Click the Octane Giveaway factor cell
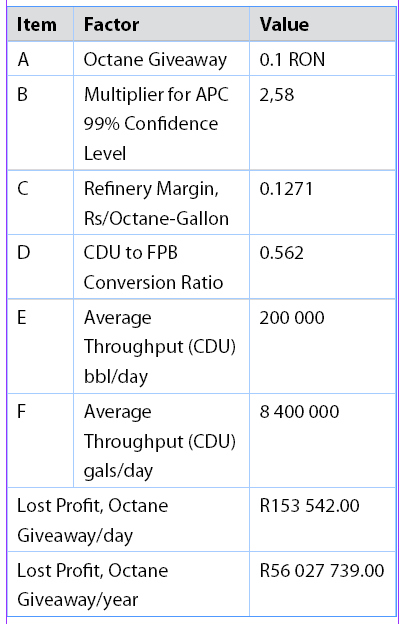Image resolution: width=407 pixels, height=624 pixels. [x=161, y=58]
